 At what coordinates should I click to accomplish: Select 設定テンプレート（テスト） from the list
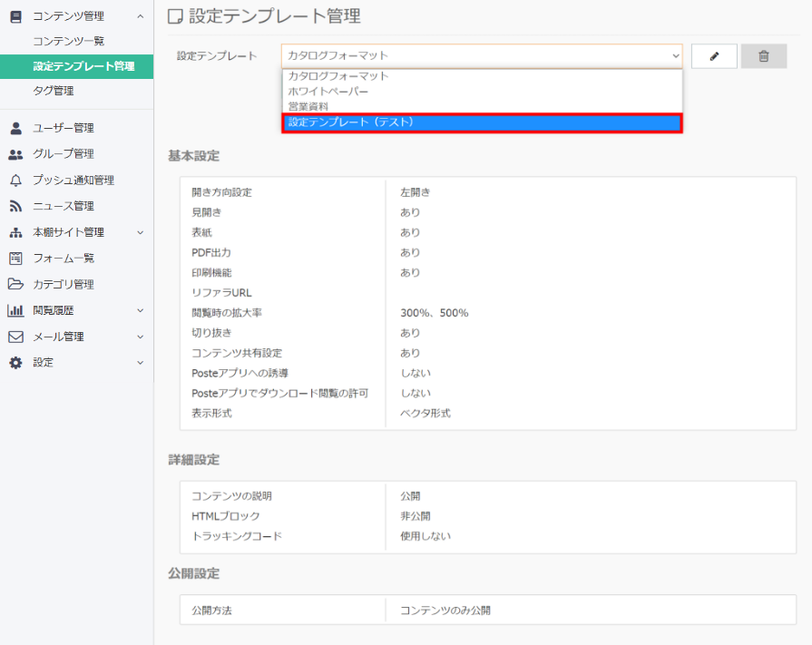pyautogui.click(x=481, y=122)
